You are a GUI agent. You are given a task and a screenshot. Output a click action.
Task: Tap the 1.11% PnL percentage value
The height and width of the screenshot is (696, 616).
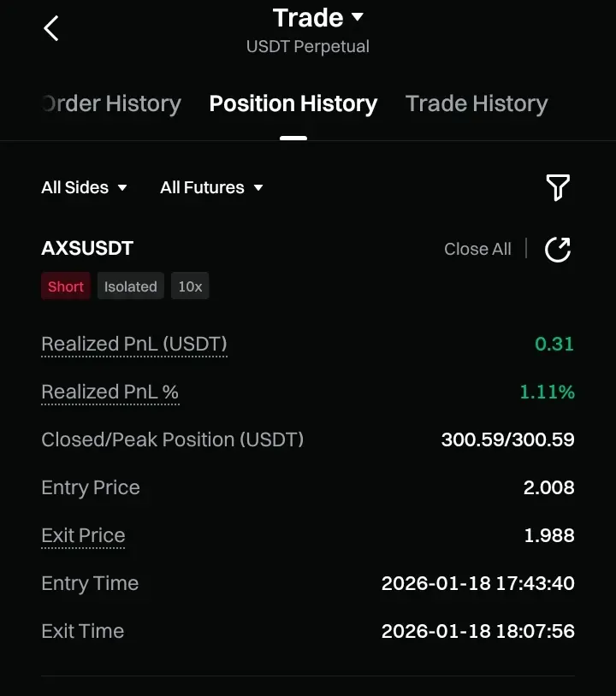548,392
